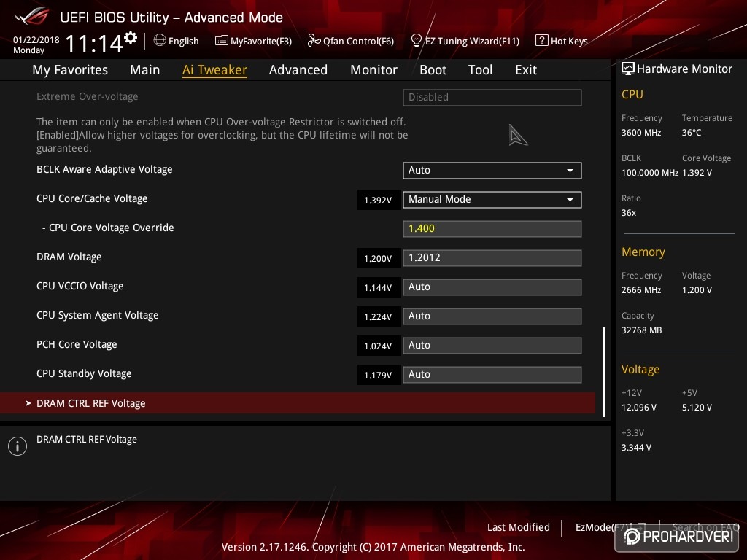Click the MyFavorite list icon
747x560 pixels.
click(221, 41)
